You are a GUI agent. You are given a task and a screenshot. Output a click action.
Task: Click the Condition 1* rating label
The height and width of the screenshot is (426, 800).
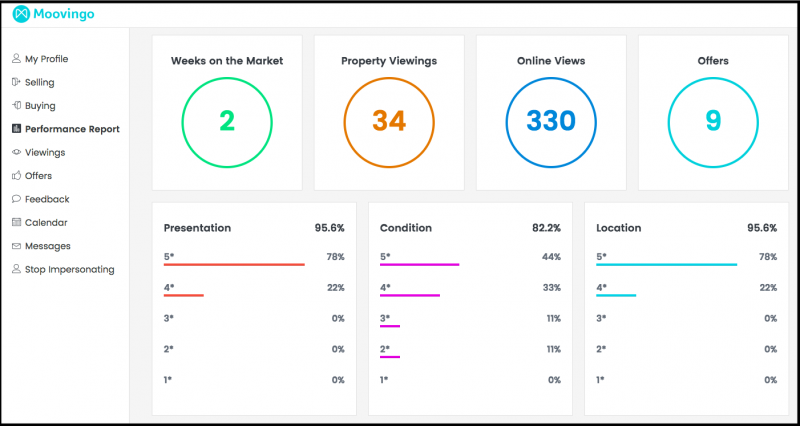(x=385, y=380)
